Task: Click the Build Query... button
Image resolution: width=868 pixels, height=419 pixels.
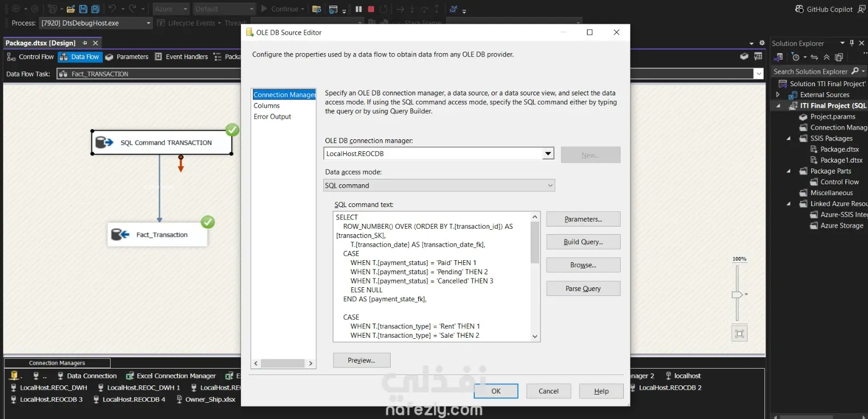Action: tap(583, 242)
